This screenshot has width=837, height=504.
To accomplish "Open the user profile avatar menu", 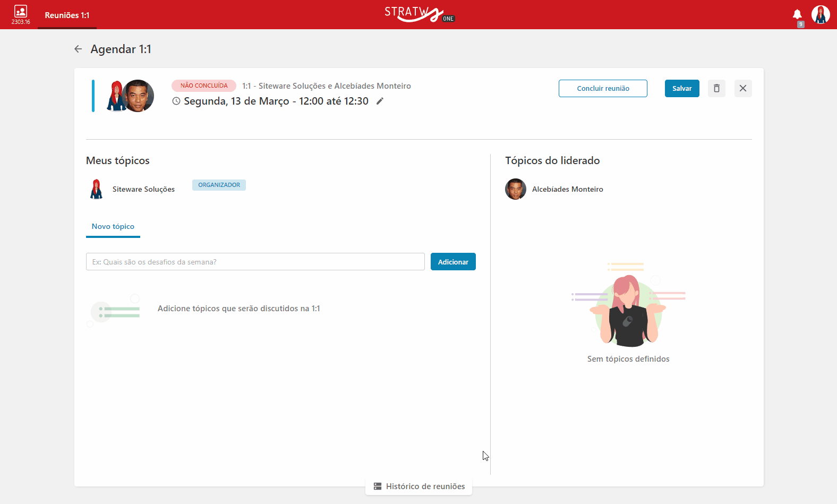I will tap(821, 15).
